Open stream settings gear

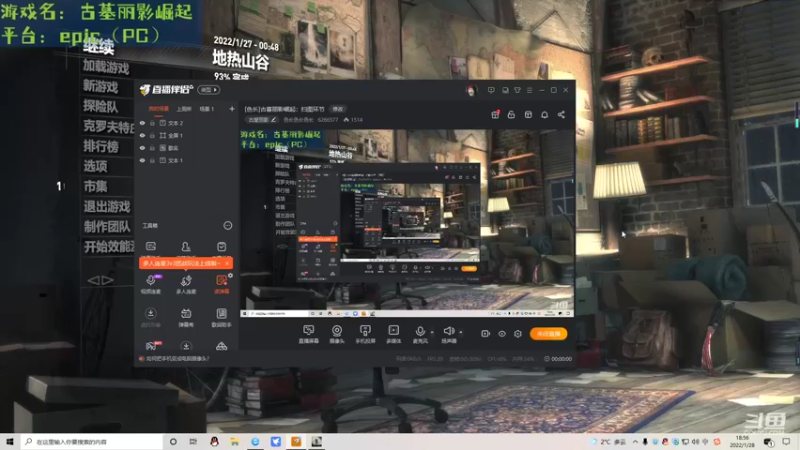[x=518, y=334]
